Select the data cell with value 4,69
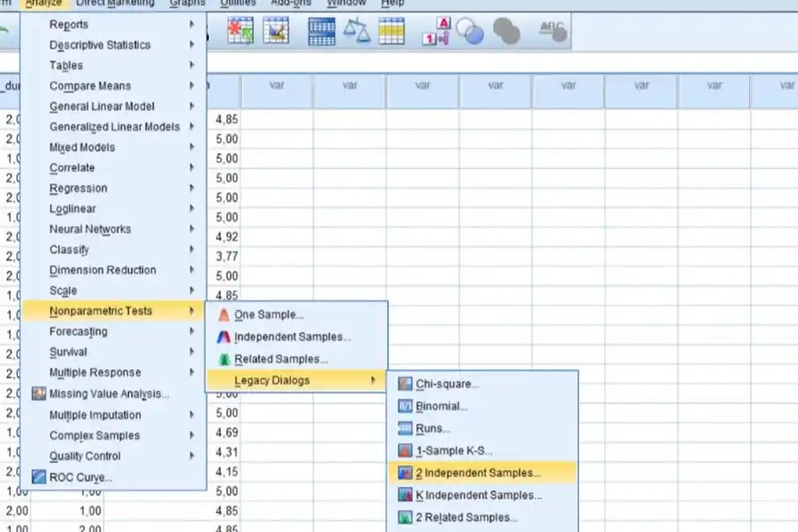 224,432
